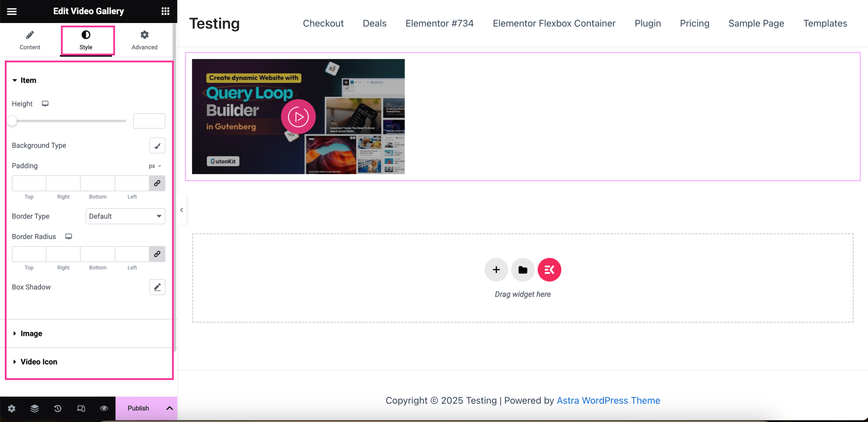Open the Plugin menu item
Image resolution: width=868 pixels, height=422 pixels.
click(648, 23)
